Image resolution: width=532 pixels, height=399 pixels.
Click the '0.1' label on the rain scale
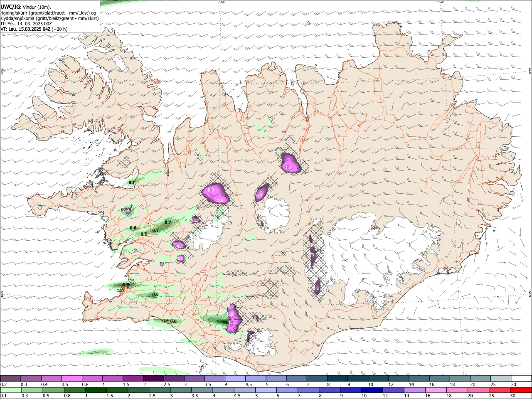click(3, 396)
